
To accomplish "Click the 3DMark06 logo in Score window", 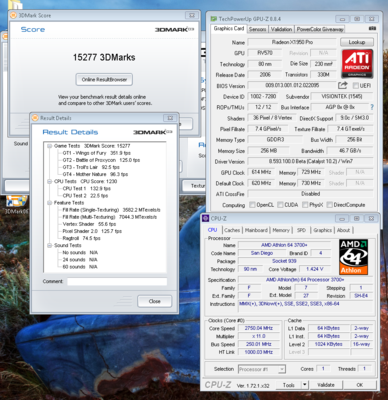I will [x=174, y=30].
